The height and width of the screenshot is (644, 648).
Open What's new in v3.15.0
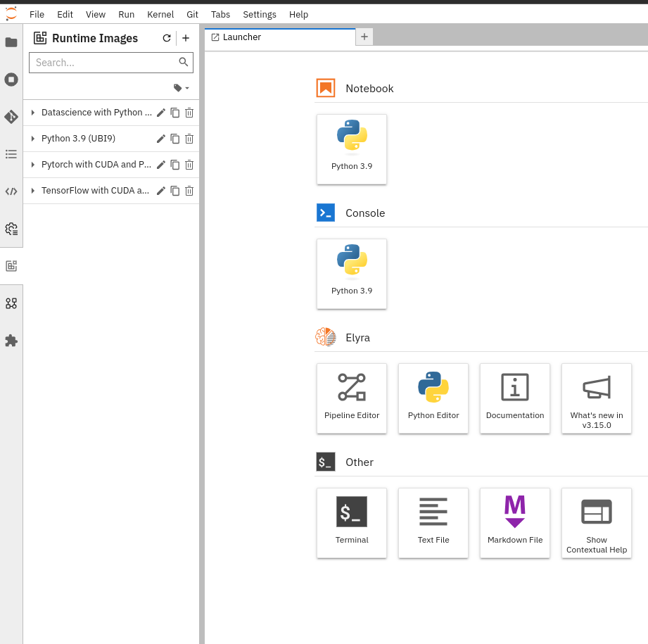[x=597, y=398]
